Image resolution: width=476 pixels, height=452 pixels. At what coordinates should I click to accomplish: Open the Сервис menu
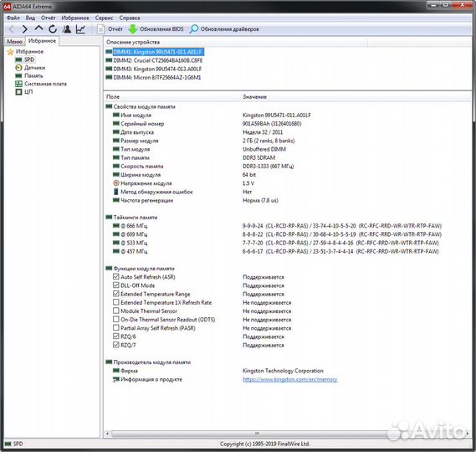(x=104, y=18)
